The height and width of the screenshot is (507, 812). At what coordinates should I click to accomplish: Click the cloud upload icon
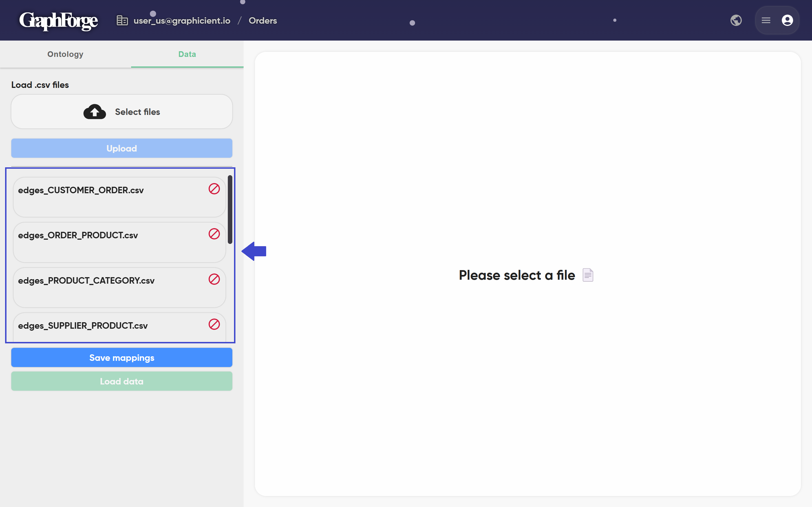(95, 112)
